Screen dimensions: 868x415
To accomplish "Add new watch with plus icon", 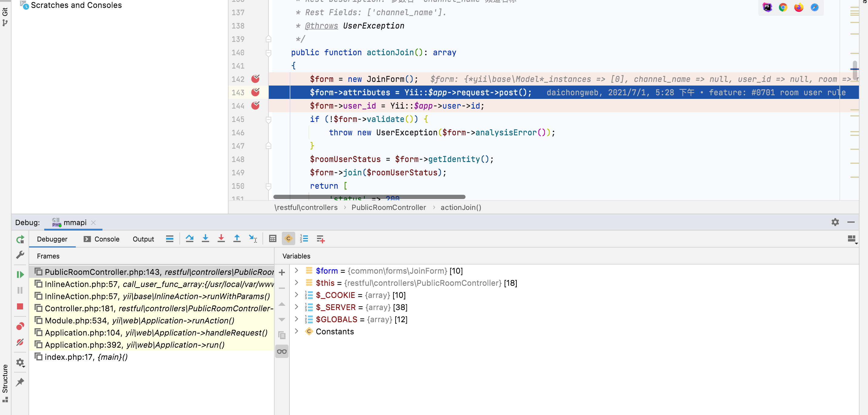I will point(282,272).
